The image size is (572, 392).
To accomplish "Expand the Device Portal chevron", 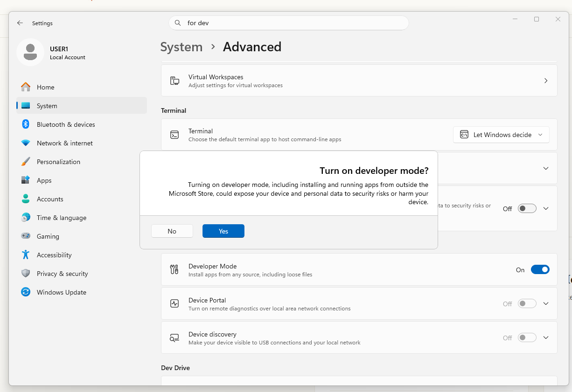I will point(546,303).
